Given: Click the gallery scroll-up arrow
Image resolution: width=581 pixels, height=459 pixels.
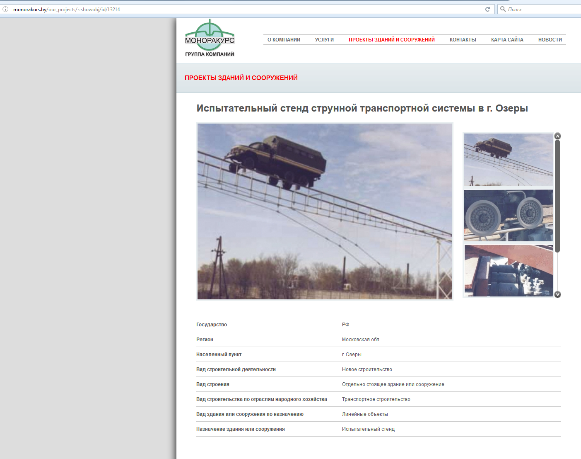Looking at the screenshot, I should point(557,136).
